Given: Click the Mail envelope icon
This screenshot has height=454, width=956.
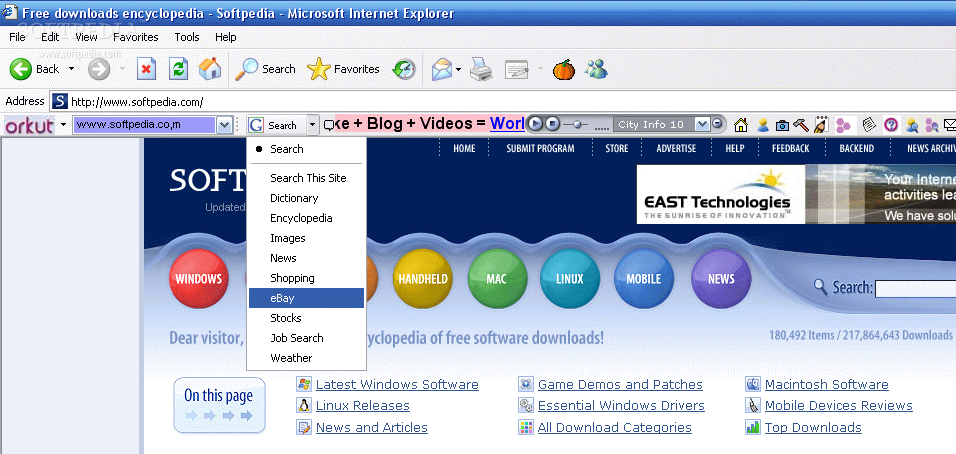Looking at the screenshot, I should pyautogui.click(x=442, y=69).
